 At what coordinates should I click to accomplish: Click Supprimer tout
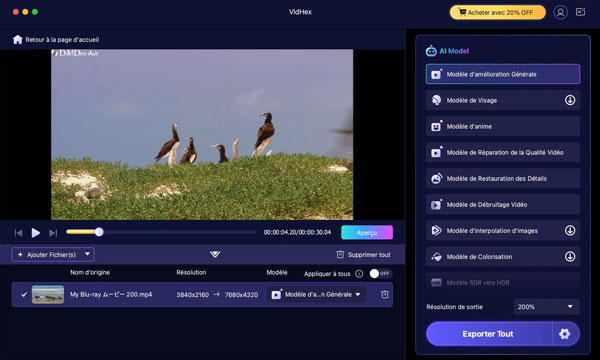(x=364, y=254)
